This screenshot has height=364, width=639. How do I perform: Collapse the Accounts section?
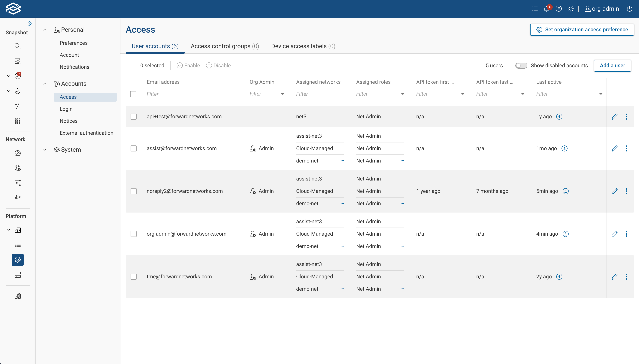[44, 84]
